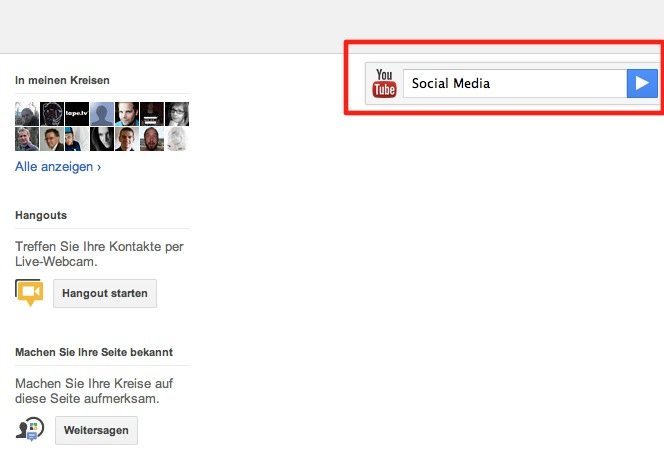The image size is (664, 453).
Task: Open the man with teal collar thumbnail
Action: pyautogui.click(x=127, y=114)
